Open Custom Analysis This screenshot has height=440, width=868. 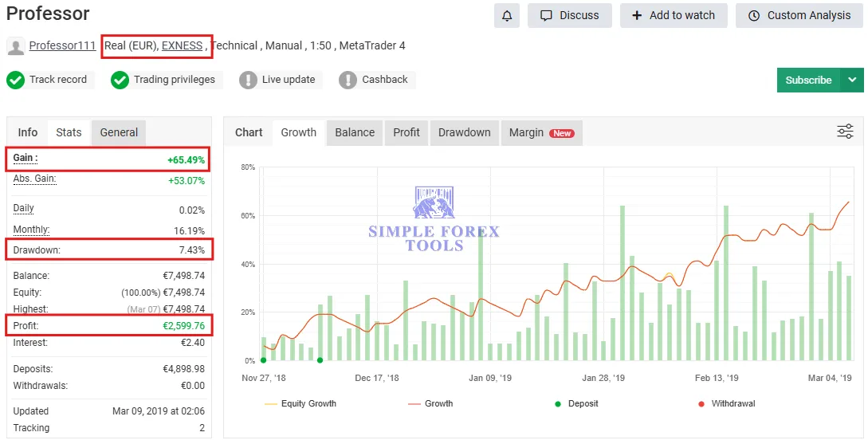(799, 15)
